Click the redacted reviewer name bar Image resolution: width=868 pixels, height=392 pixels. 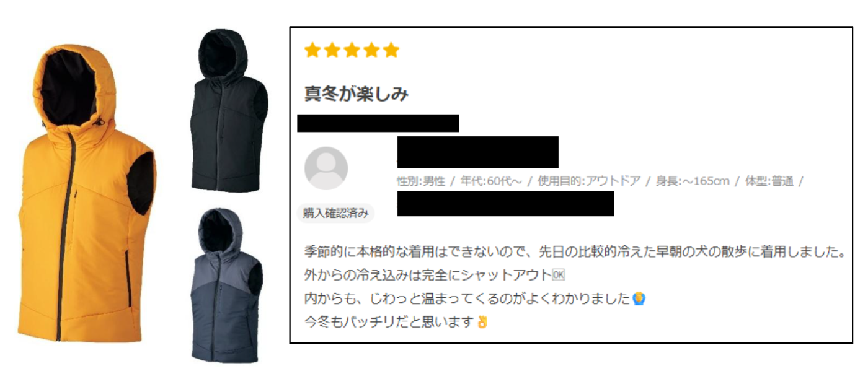pos(478,152)
